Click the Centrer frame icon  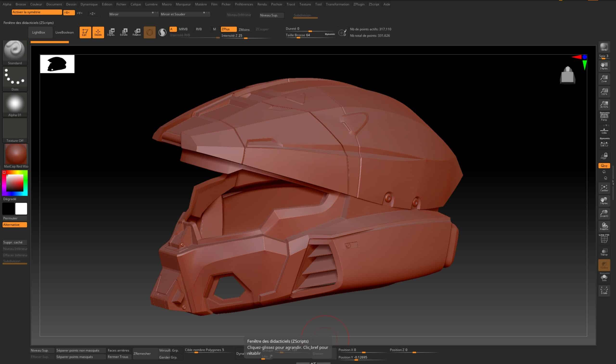click(x=604, y=188)
